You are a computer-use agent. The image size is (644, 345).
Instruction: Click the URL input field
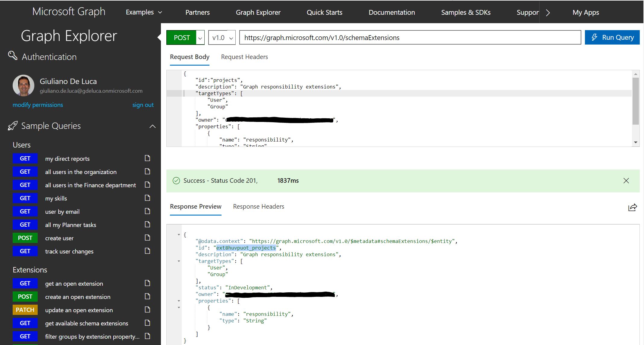(410, 37)
